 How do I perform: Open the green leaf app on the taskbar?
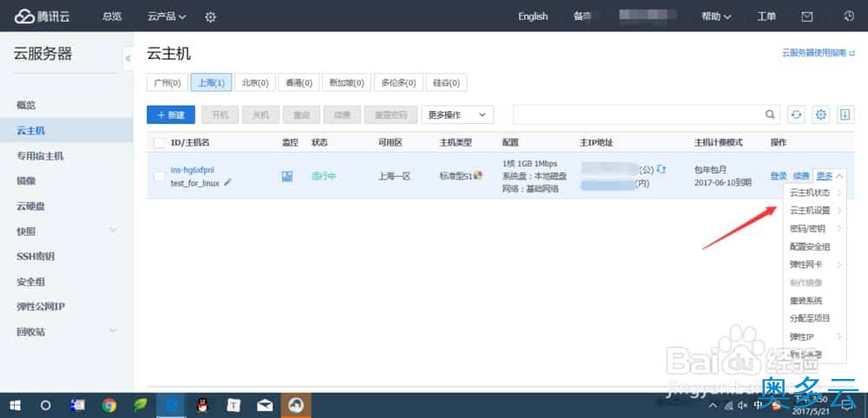tap(140, 406)
